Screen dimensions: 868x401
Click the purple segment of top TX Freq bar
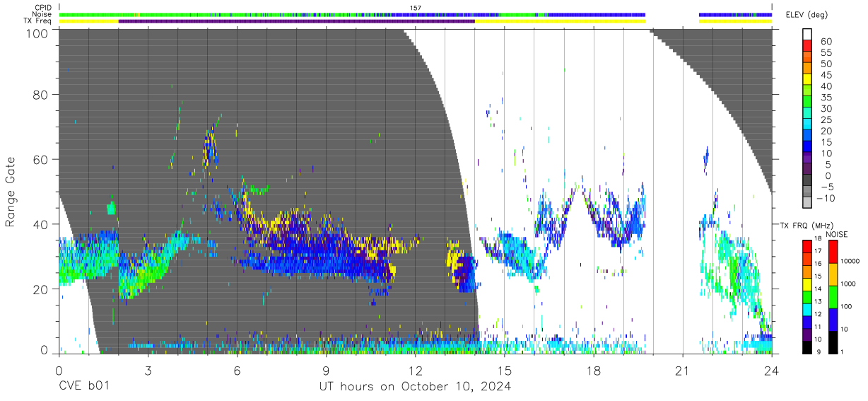(x=297, y=21)
